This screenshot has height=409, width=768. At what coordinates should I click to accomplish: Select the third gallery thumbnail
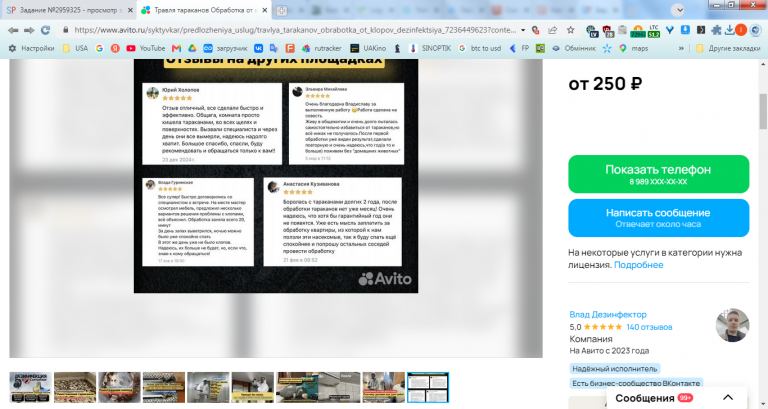(x=120, y=387)
